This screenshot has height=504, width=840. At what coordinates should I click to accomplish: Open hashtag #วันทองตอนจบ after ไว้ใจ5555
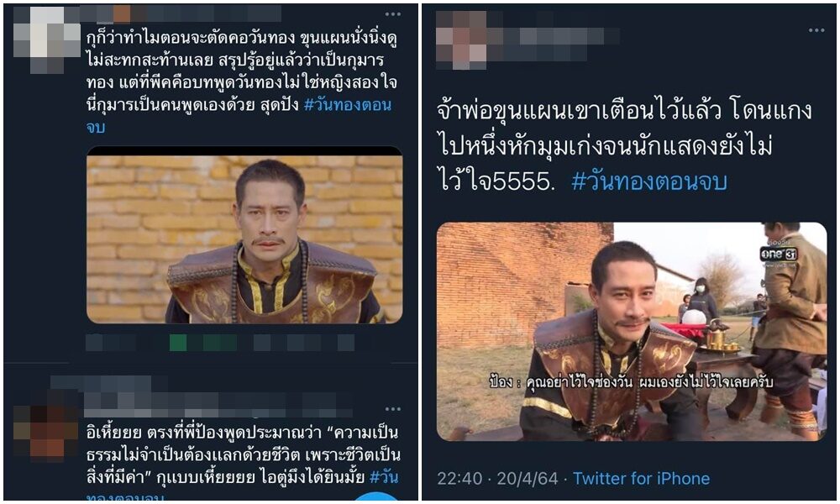tap(649, 181)
